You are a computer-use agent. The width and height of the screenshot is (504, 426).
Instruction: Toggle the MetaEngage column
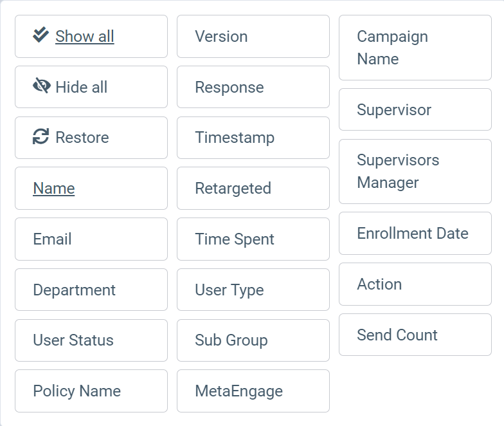(253, 391)
